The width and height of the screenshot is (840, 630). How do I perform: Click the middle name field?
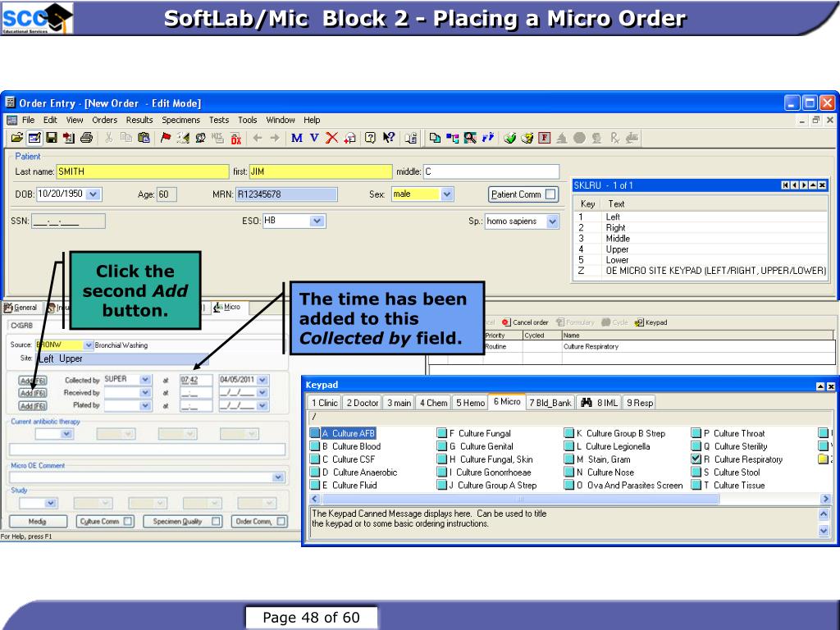[x=491, y=171]
